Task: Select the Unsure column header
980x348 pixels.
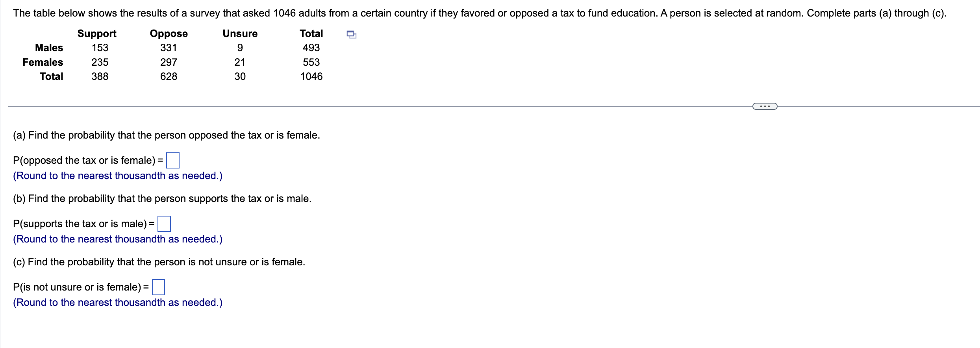Action: [x=240, y=33]
